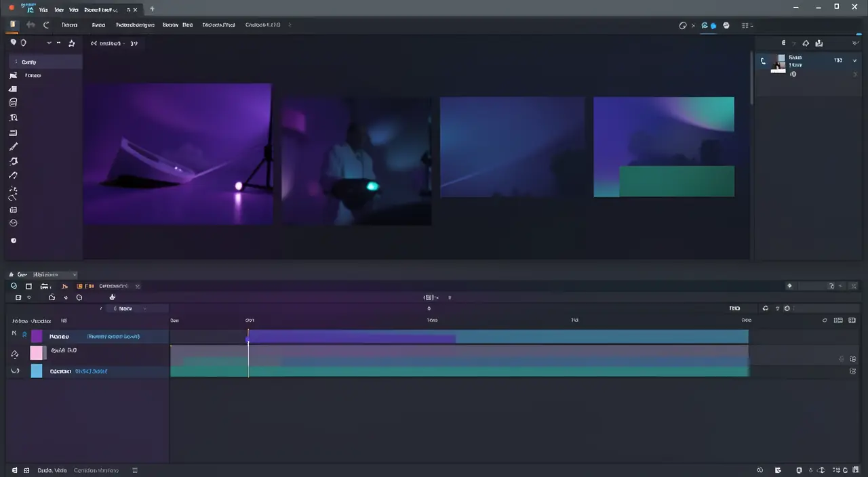Click the orange box icon in timeline toolbar

tap(79, 286)
